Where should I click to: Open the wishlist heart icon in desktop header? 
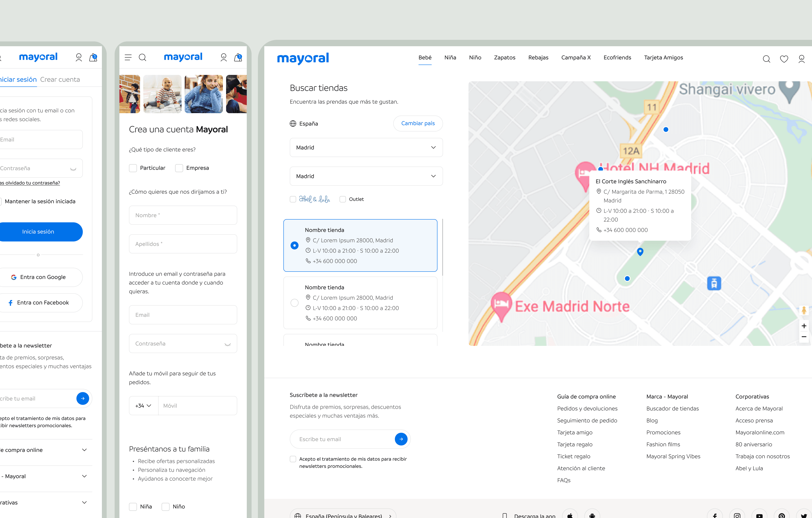pyautogui.click(x=784, y=59)
